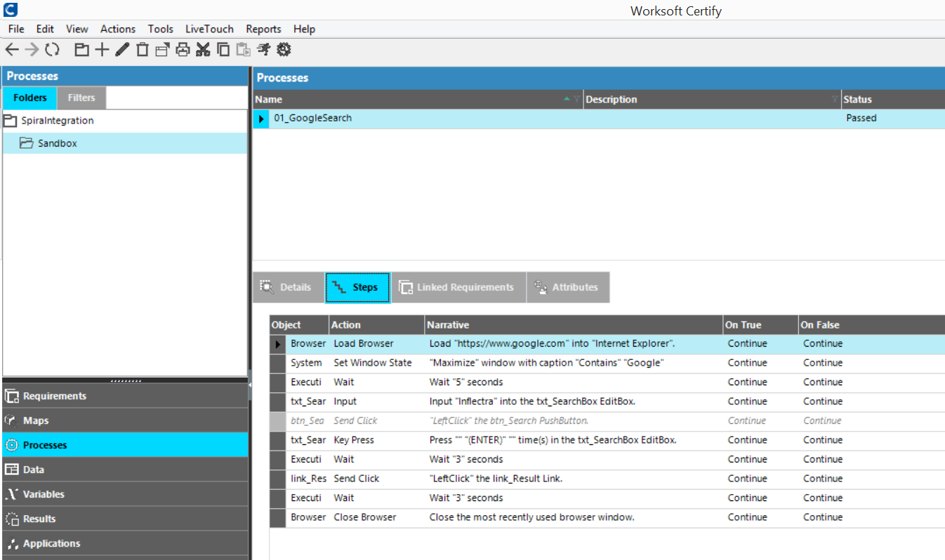Click the printer icon in the toolbar
Screen dimensions: 945x560
point(183,49)
